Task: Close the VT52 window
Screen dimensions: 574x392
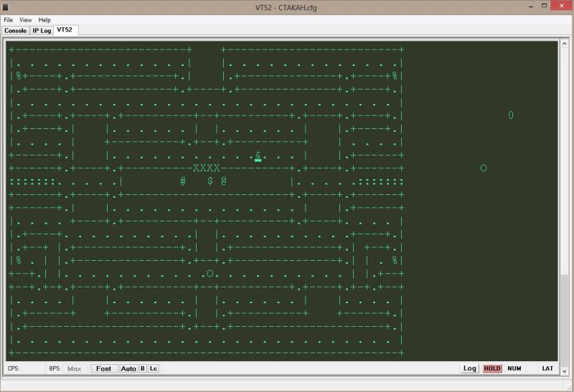Action: [558, 6]
